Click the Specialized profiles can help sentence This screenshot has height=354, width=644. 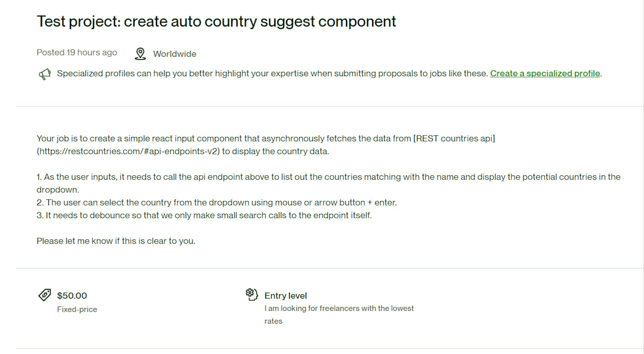[x=273, y=73]
